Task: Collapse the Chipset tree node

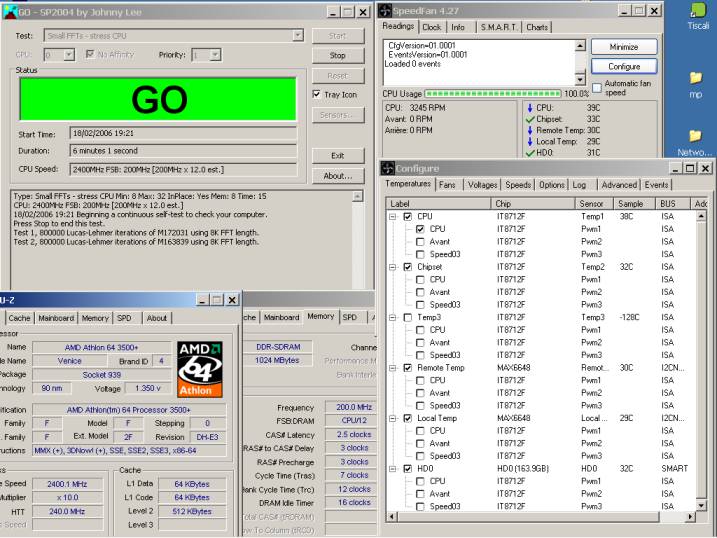Action: [x=393, y=267]
